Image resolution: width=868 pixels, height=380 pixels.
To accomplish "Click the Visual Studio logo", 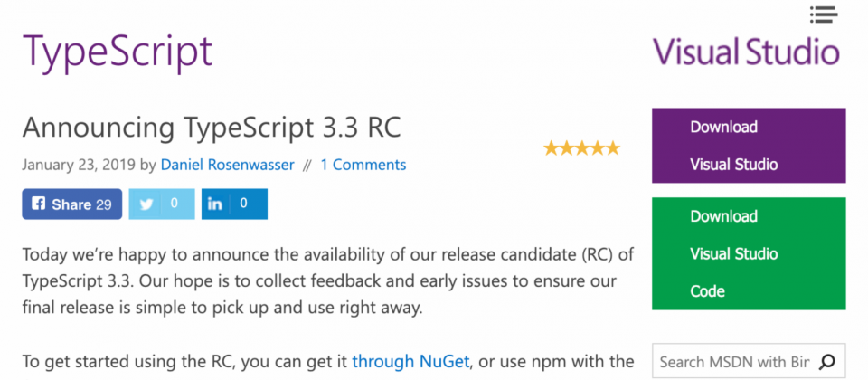I will point(746,52).
